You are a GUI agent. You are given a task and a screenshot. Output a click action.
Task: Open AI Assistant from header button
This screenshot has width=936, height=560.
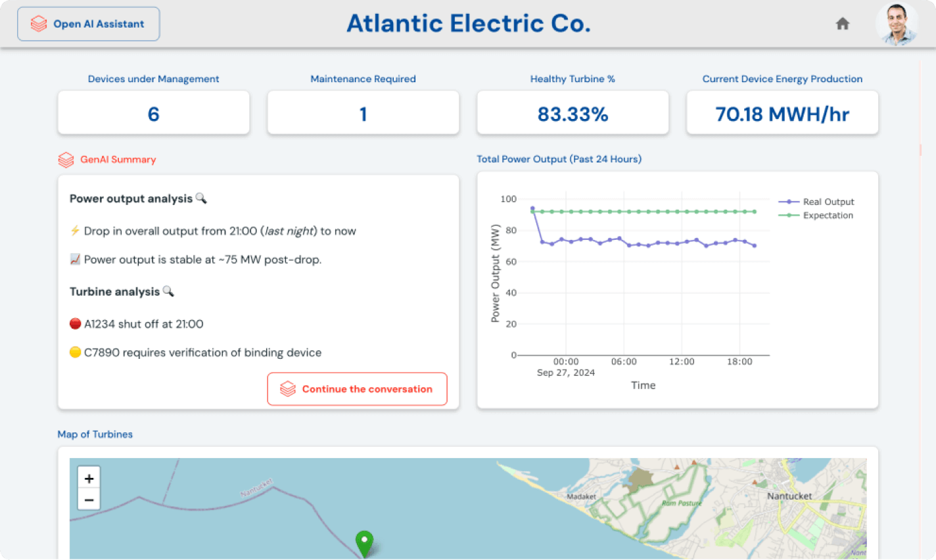click(x=88, y=24)
